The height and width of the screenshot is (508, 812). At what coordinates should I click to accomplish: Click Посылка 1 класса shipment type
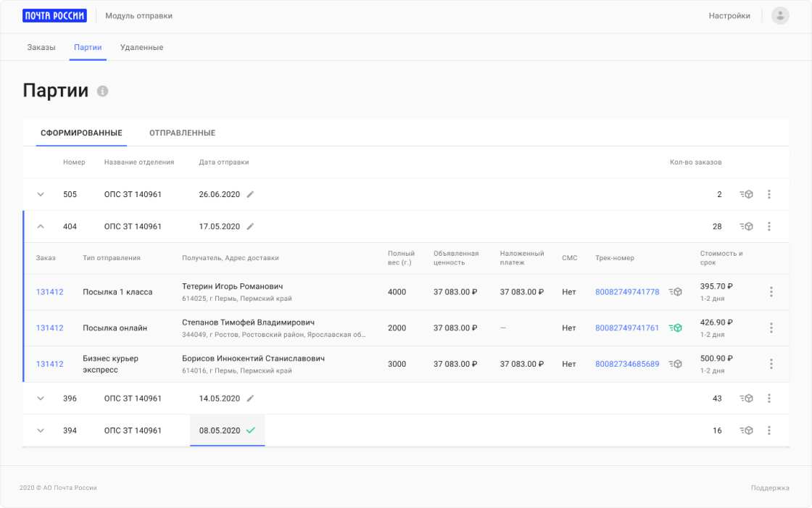coord(117,292)
